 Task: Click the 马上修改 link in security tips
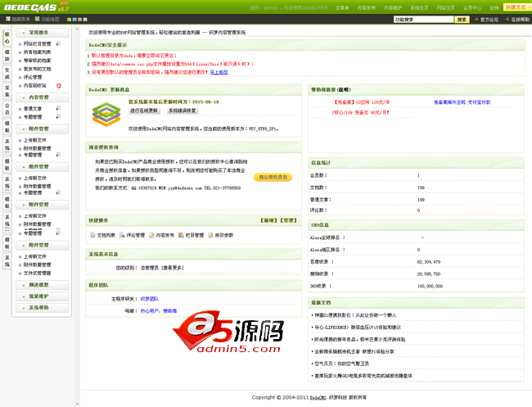tap(219, 72)
